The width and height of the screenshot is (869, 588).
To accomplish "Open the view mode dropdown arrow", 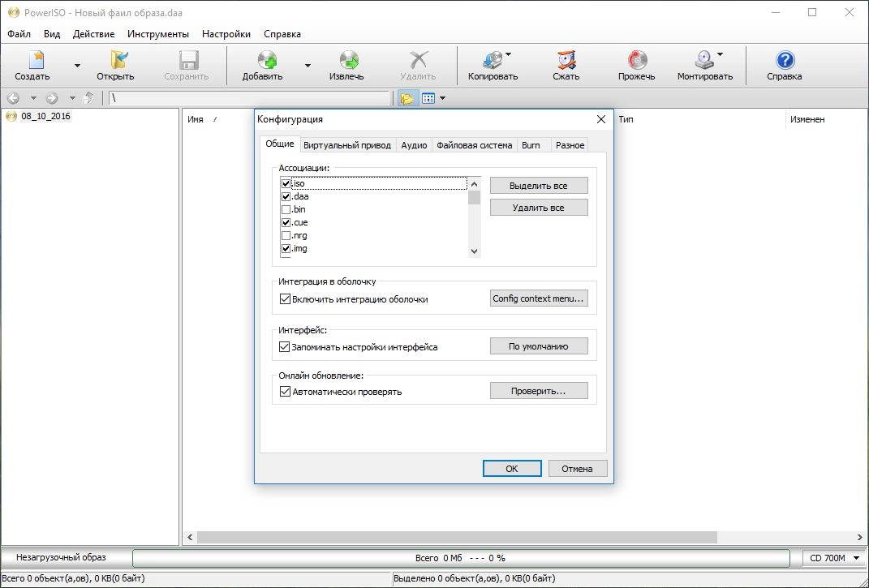I will (x=442, y=99).
